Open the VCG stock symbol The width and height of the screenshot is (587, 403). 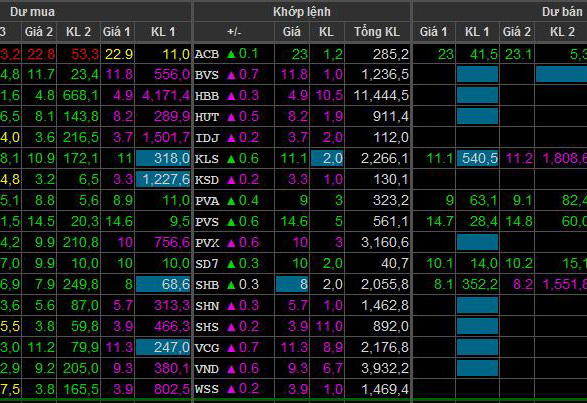coord(207,348)
